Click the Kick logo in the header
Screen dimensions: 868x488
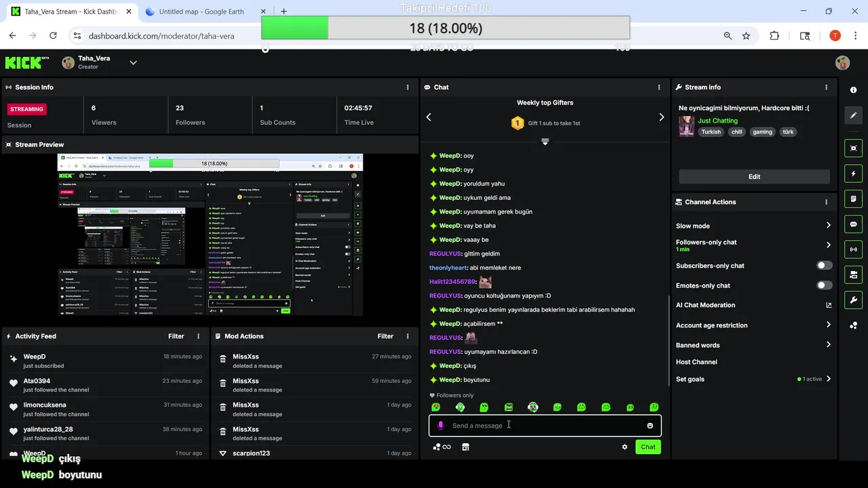pos(27,62)
